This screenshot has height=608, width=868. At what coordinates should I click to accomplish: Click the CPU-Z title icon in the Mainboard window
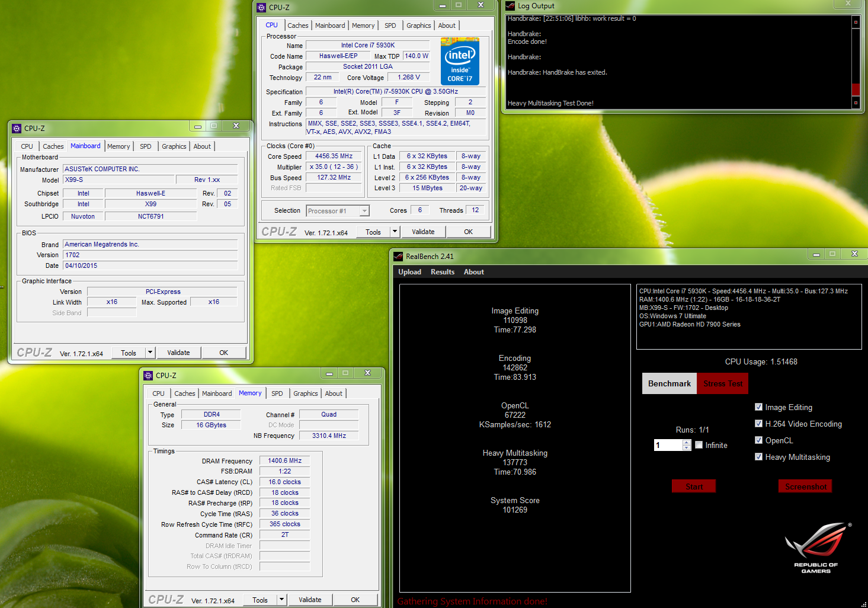(x=17, y=128)
